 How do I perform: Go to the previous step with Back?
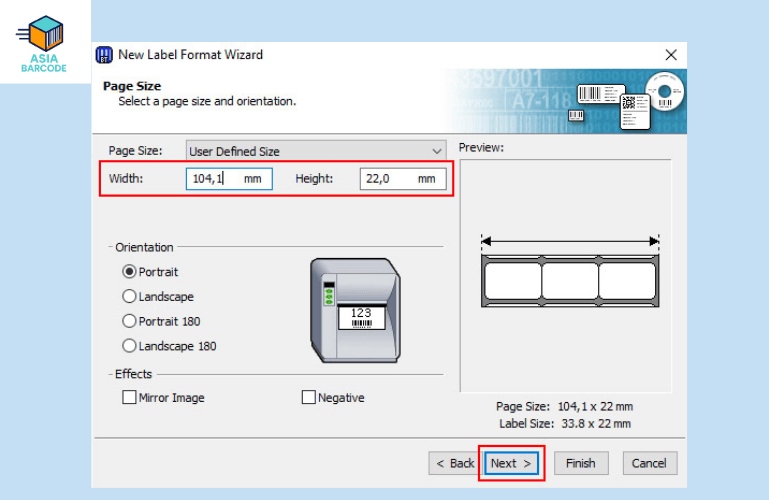pyautogui.click(x=454, y=463)
